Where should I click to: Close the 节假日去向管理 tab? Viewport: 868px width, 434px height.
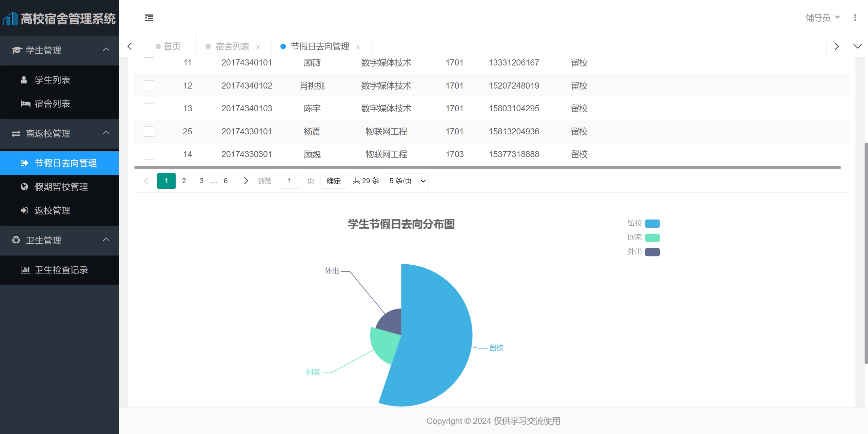358,47
